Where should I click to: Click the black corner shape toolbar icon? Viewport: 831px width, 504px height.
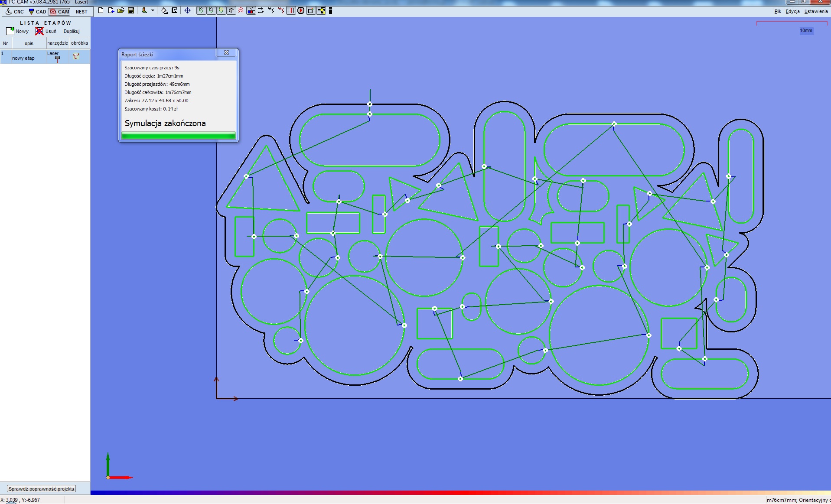point(174,10)
